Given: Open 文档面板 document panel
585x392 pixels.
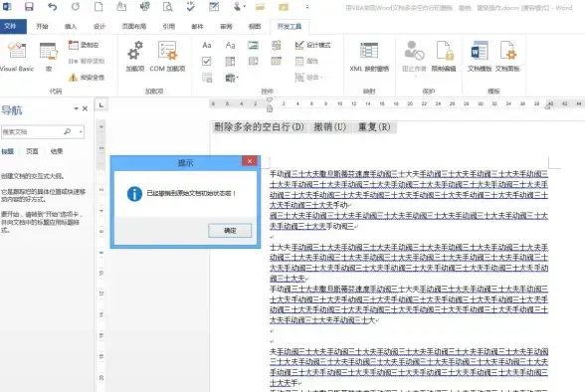Looking at the screenshot, I should tap(507, 57).
